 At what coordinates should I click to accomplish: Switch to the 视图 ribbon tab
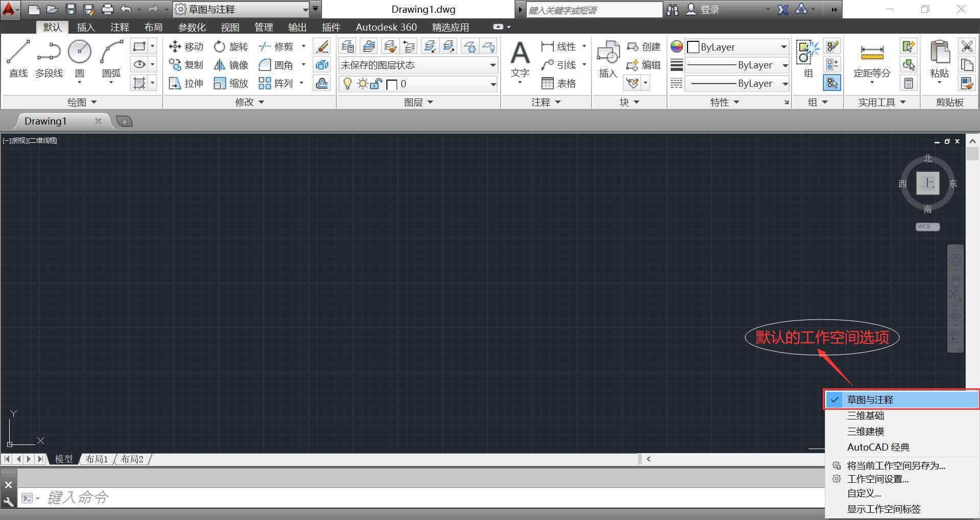(x=230, y=27)
